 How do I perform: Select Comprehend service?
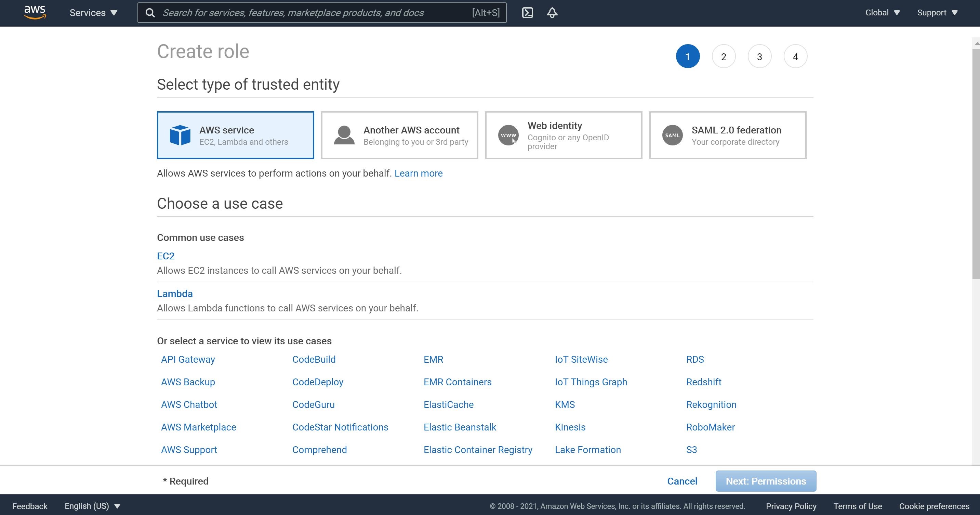pos(320,450)
